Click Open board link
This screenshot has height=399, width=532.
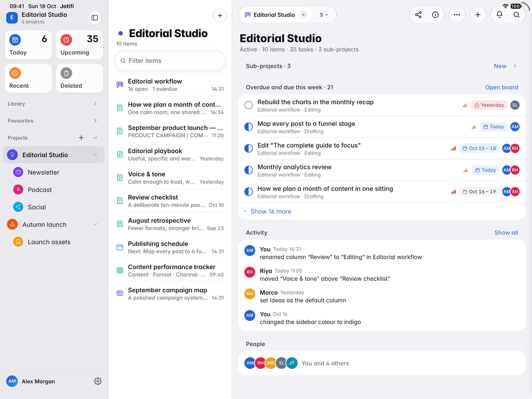(x=501, y=87)
